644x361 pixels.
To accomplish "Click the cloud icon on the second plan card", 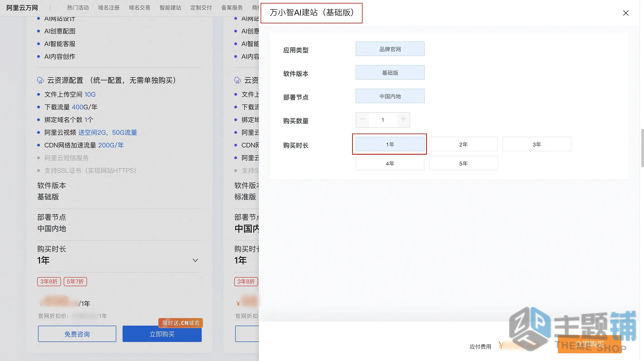I will 237,80.
